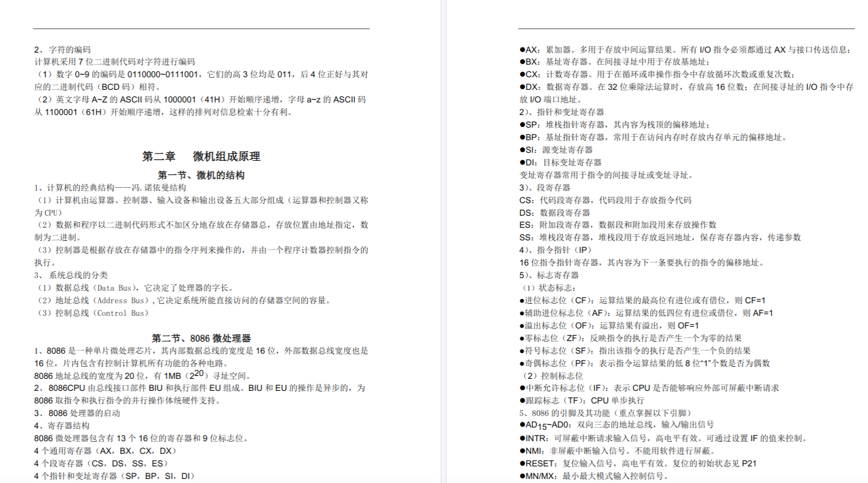868x483 pixels.
Task: Click the CS 代码段寄存器 line
Action: [605, 200]
